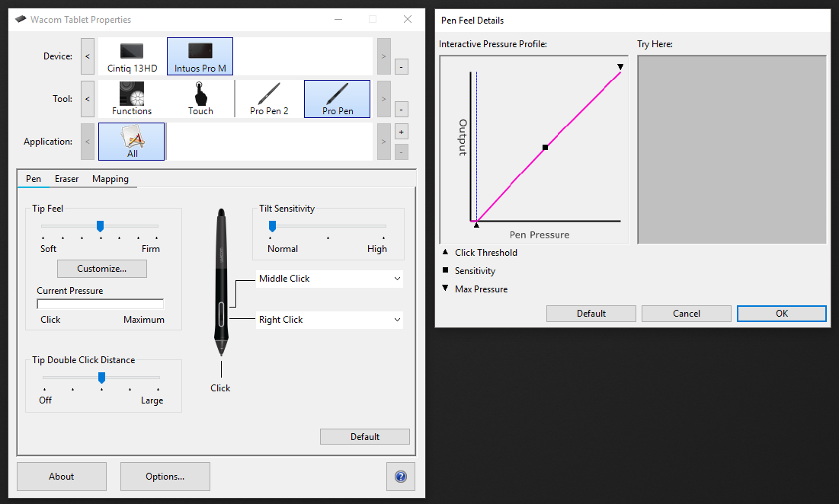Open the Options dialog
Screen dimensions: 839x504
(165, 476)
